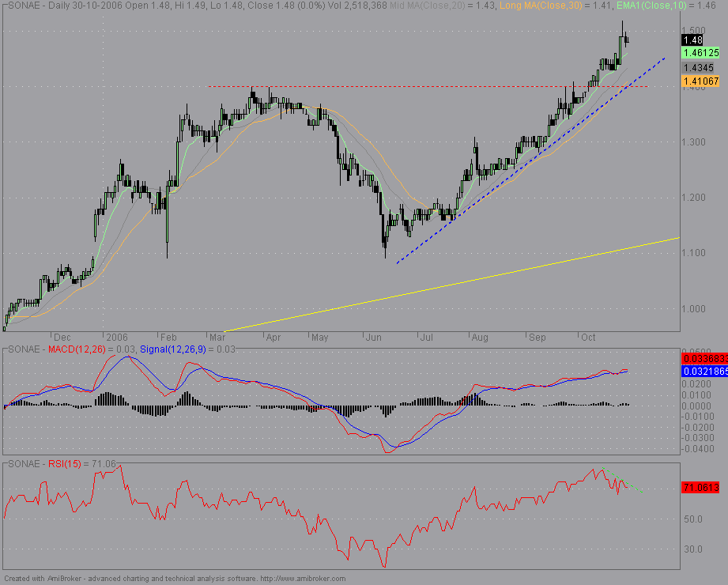Click the red 71.0613 RSI value tag
Screen dimensions: 728x585
701,488
